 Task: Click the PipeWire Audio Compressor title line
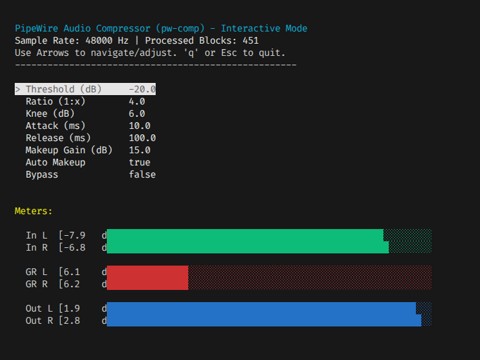[x=161, y=28]
